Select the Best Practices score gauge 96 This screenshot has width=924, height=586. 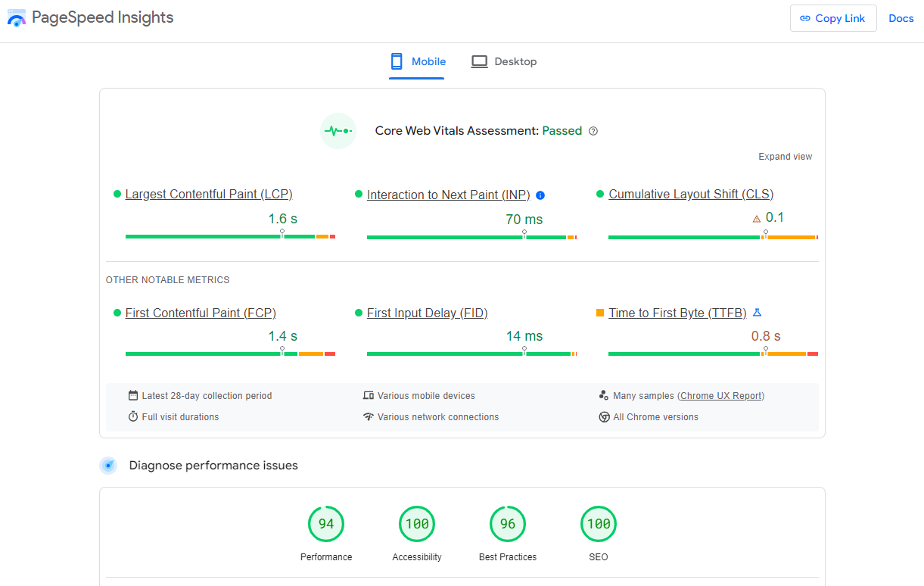tap(508, 524)
